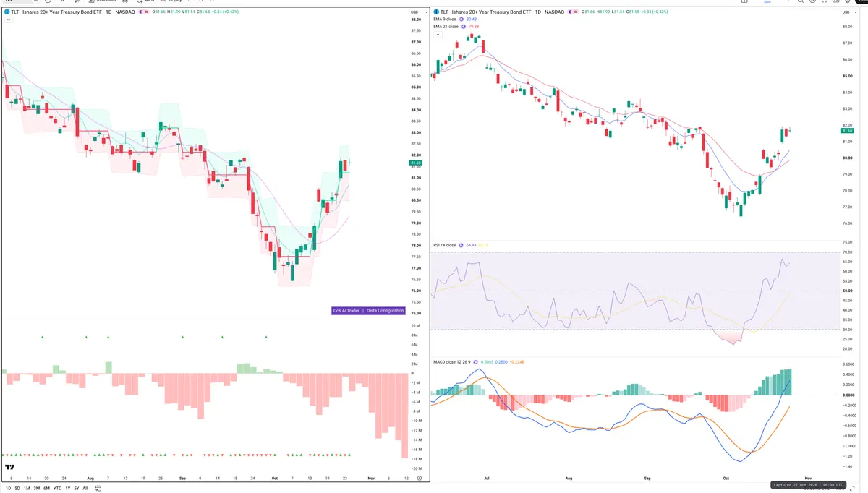
Task: Collapse the legend chevron in left chart
Action: pyautogui.click(x=8, y=20)
